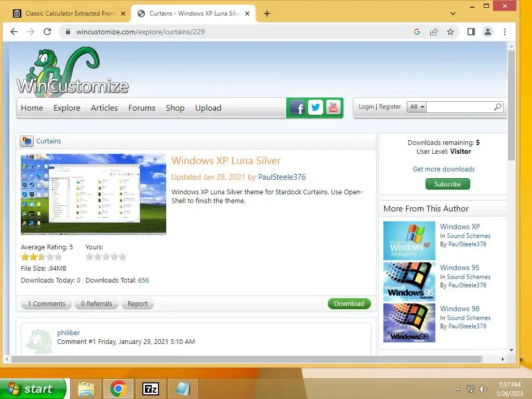Click the Login link
532x399 pixels.
tap(366, 107)
